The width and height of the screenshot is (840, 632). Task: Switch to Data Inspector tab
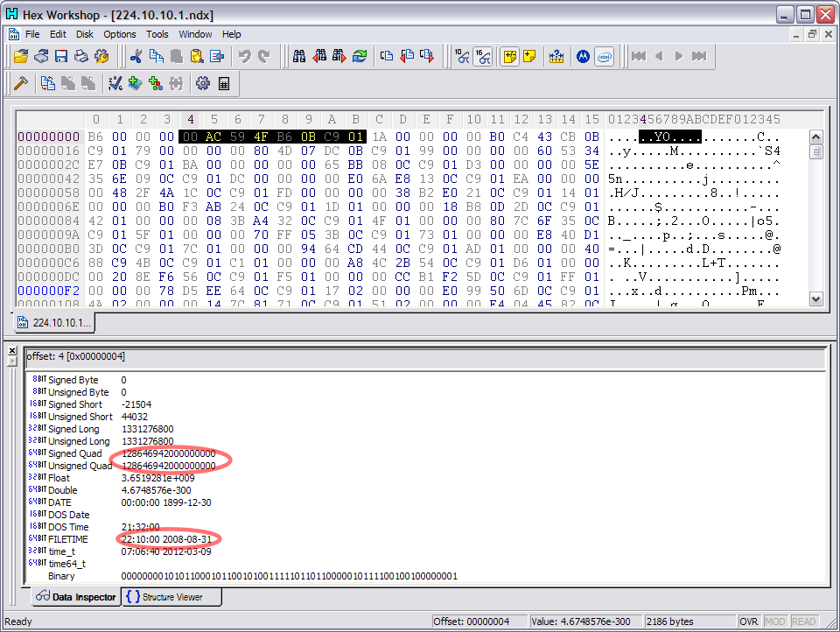75,597
